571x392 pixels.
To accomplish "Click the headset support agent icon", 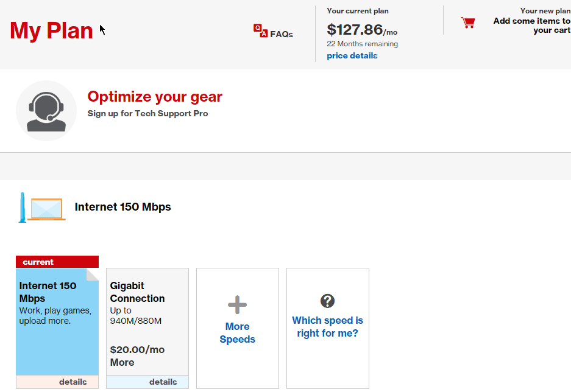I will [46, 111].
